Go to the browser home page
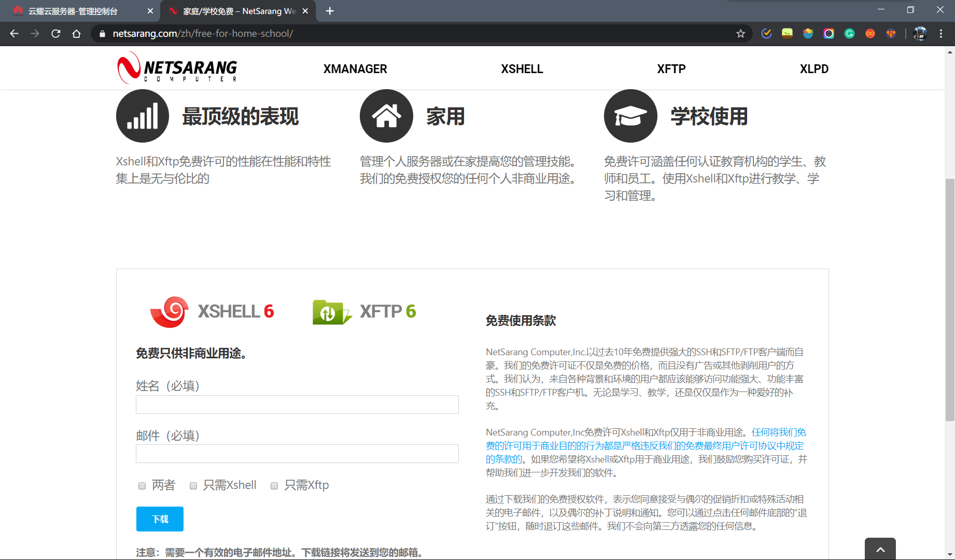The width and height of the screenshot is (955, 560). tap(76, 34)
